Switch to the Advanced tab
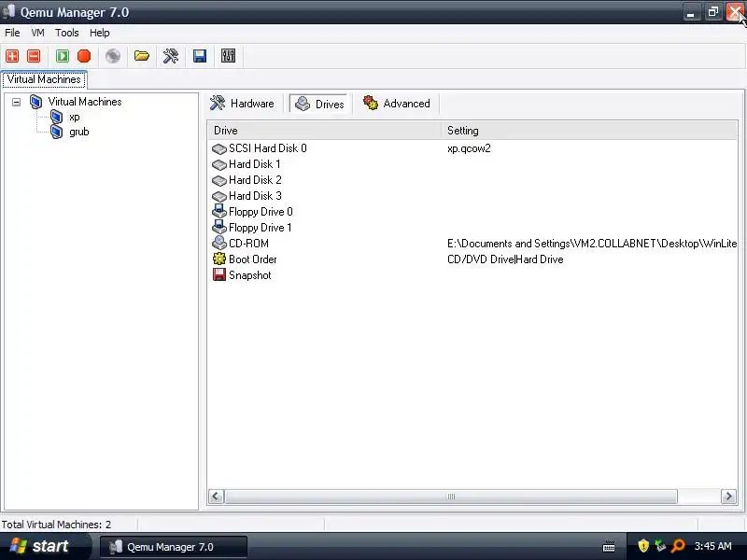This screenshot has height=560, width=747. pos(396,104)
